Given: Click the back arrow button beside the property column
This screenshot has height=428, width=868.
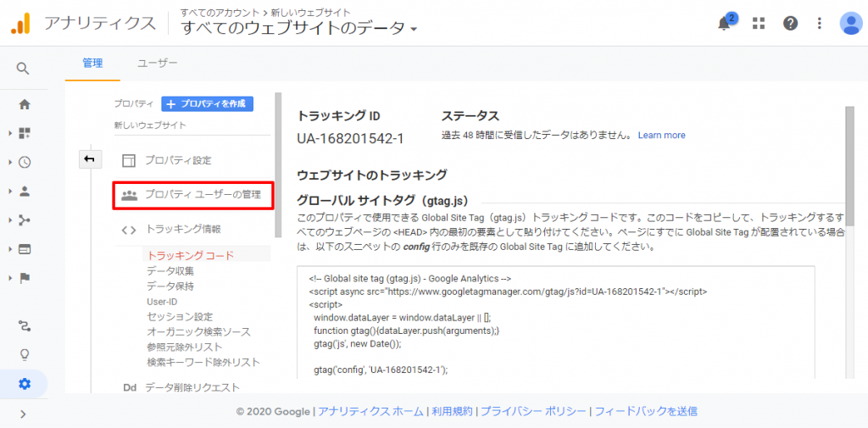Looking at the screenshot, I should point(90,159).
